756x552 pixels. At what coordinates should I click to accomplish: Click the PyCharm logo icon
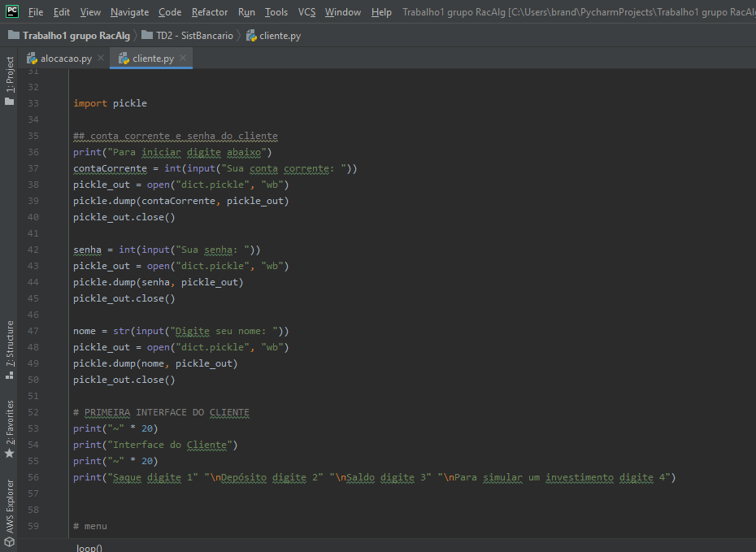click(12, 11)
